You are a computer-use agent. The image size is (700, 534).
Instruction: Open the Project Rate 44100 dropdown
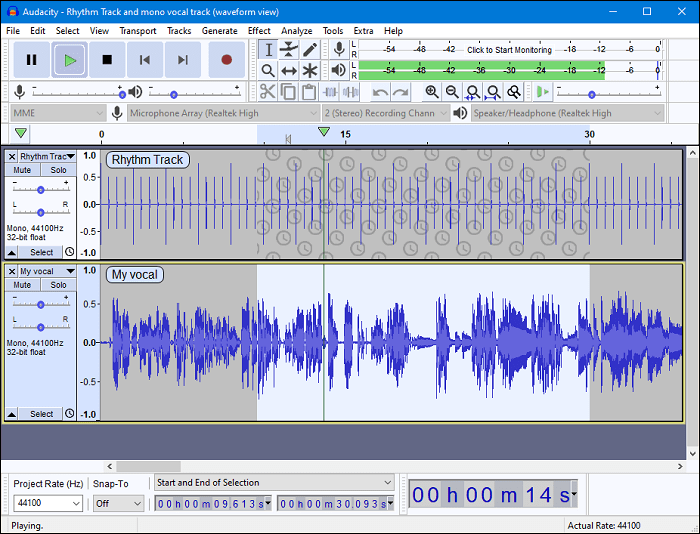47,503
